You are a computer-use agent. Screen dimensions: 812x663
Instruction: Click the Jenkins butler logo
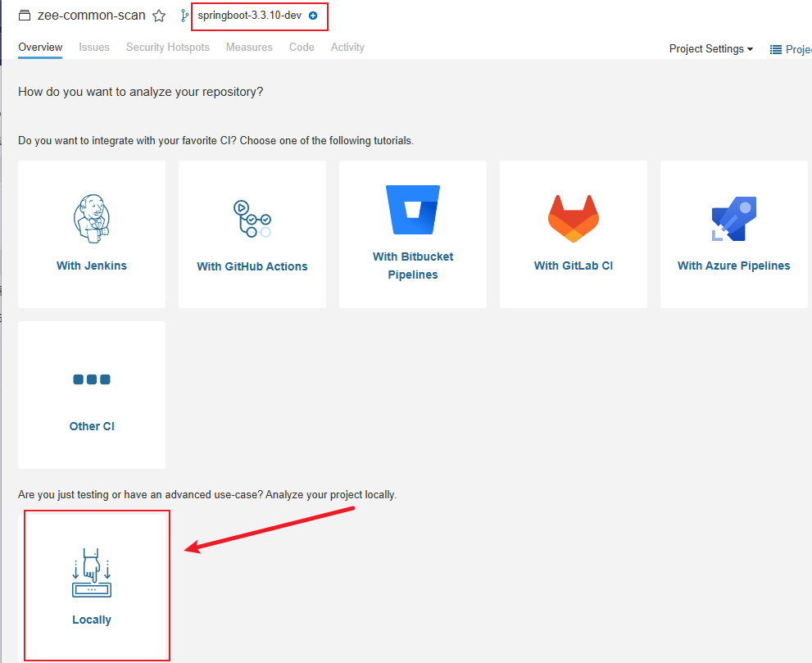(92, 219)
